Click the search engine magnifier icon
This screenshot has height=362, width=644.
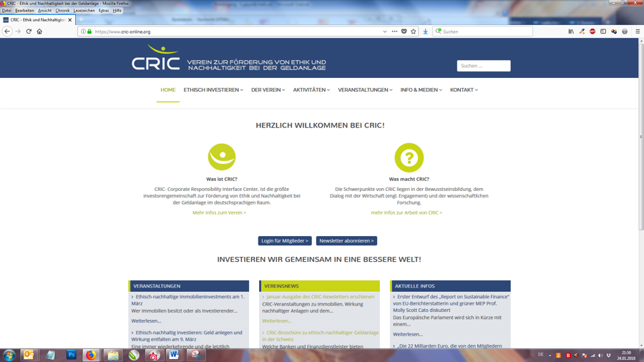pos(438,31)
